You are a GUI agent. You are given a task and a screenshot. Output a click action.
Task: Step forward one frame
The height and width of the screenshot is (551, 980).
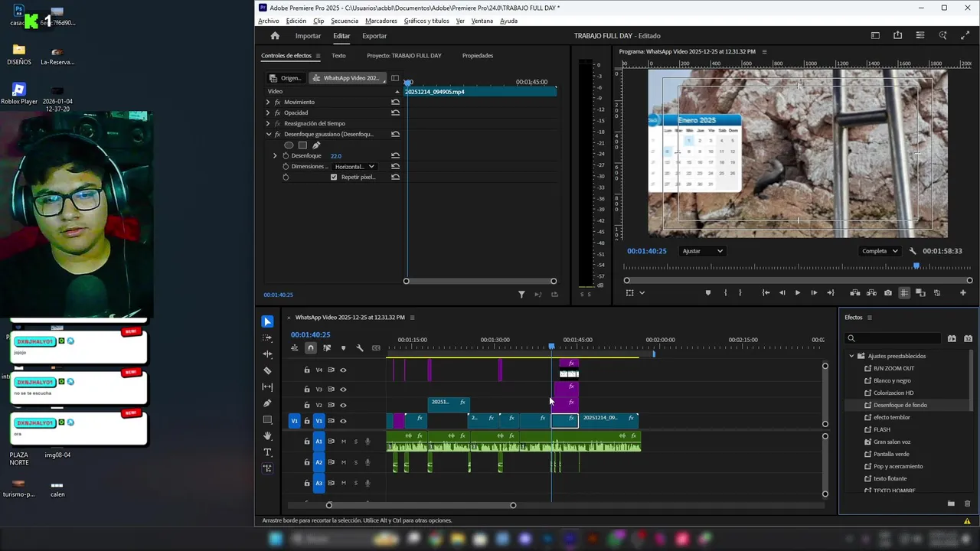point(814,293)
